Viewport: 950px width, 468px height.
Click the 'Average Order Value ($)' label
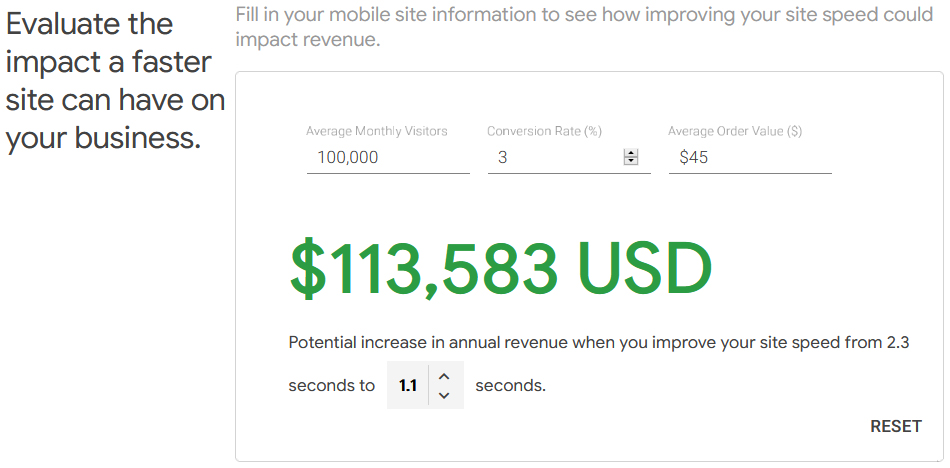point(735,131)
